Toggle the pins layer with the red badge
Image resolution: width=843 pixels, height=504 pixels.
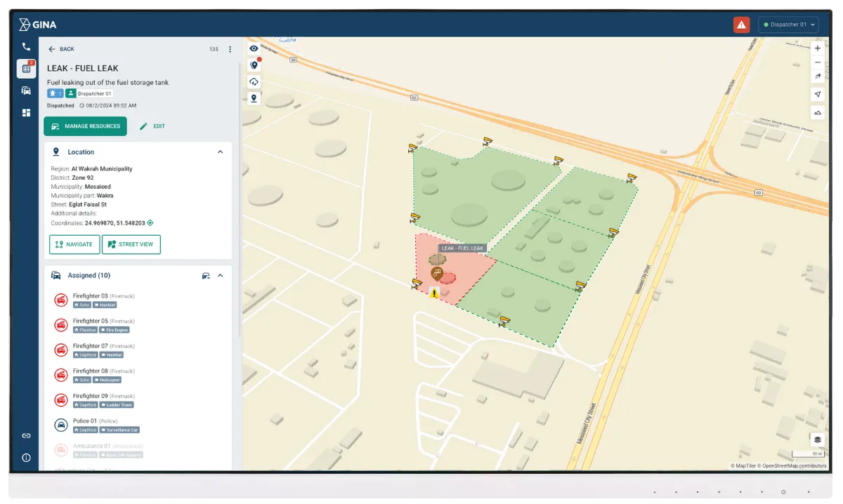pos(253,65)
